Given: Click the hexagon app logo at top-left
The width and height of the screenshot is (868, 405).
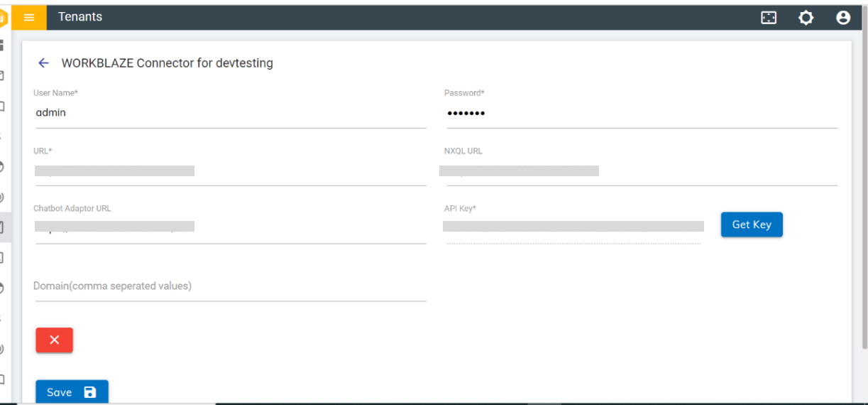Looking at the screenshot, I should (4, 17).
